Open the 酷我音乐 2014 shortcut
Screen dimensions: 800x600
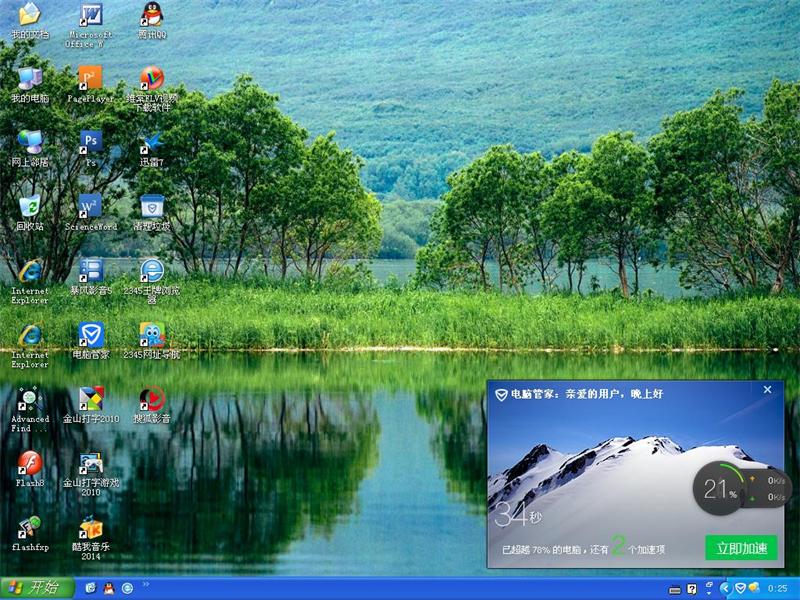point(90,527)
